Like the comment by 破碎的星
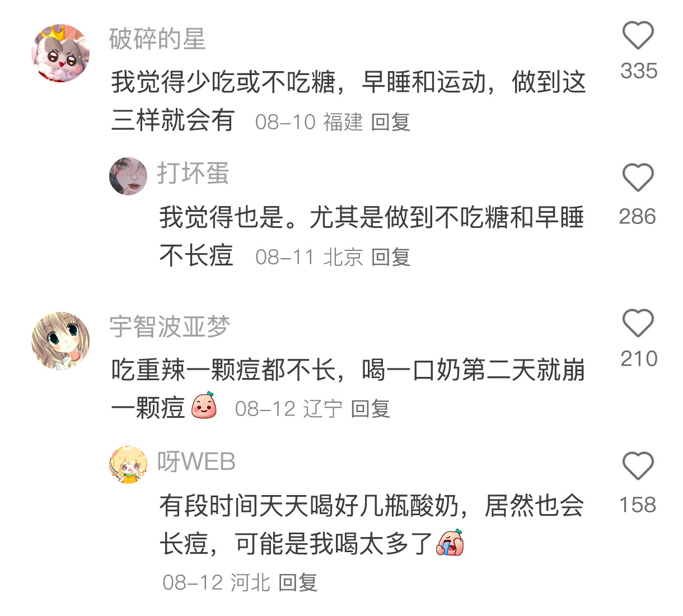This screenshot has width=683, height=616. pyautogui.click(x=638, y=35)
